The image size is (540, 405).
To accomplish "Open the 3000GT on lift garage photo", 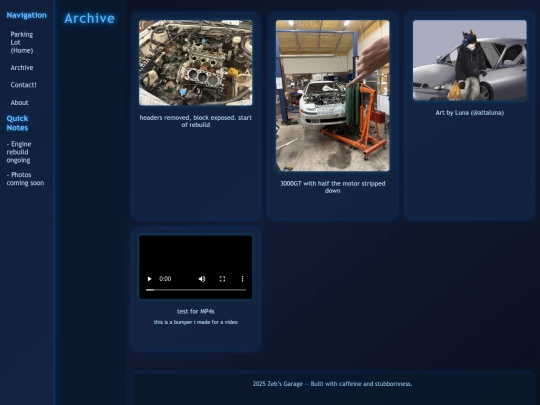I will tap(333, 95).
